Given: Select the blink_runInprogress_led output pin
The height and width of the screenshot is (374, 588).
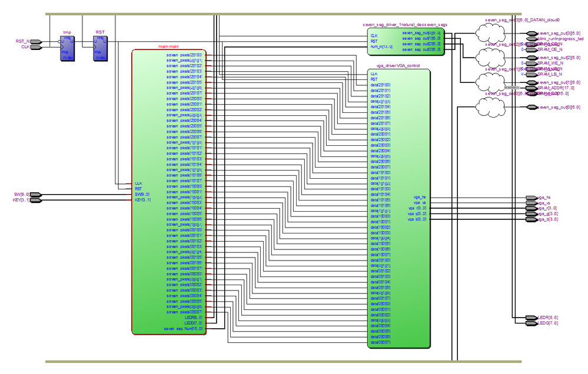Looking at the screenshot, I should 531,39.
